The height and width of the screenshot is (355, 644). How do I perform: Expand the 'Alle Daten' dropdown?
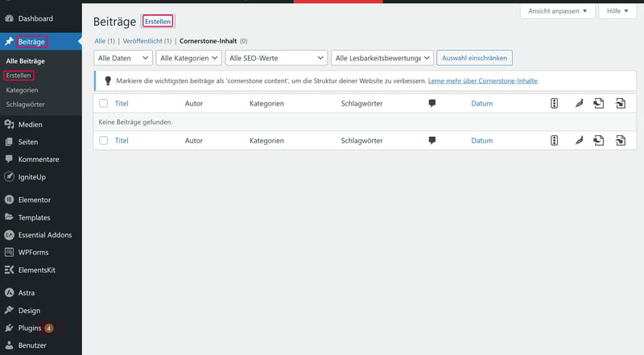tap(123, 58)
